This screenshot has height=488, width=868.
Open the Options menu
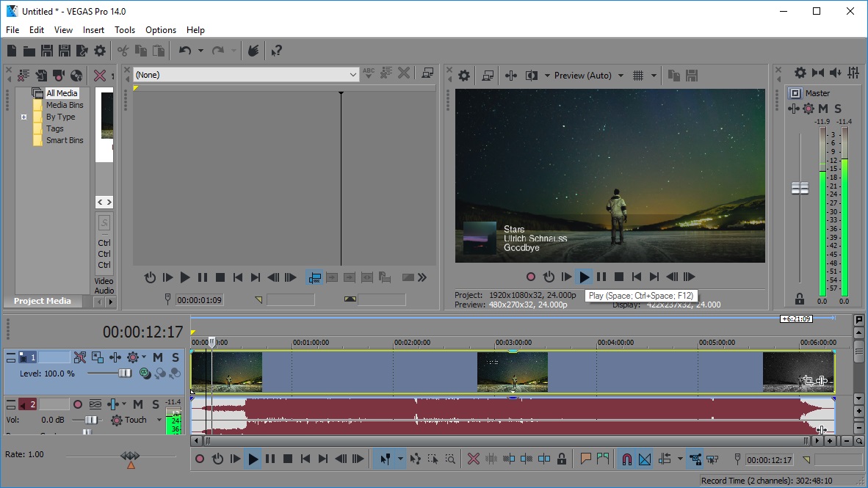[x=161, y=30]
